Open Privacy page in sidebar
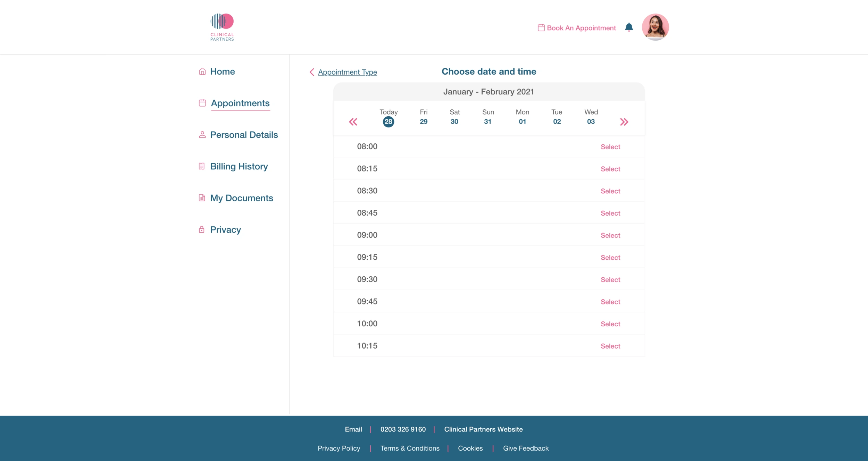The height and width of the screenshot is (461, 868). [x=225, y=229]
